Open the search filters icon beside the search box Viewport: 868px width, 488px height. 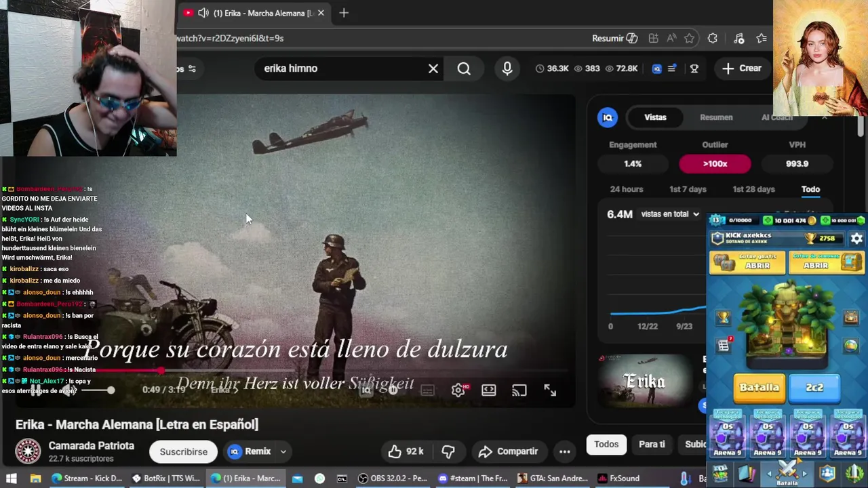(x=192, y=68)
